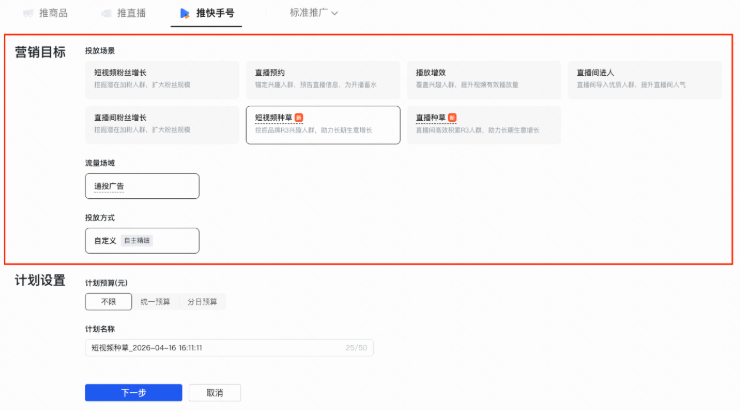The image size is (740, 411).
Task: Set plan budget to 统一预算
Action: [155, 302]
